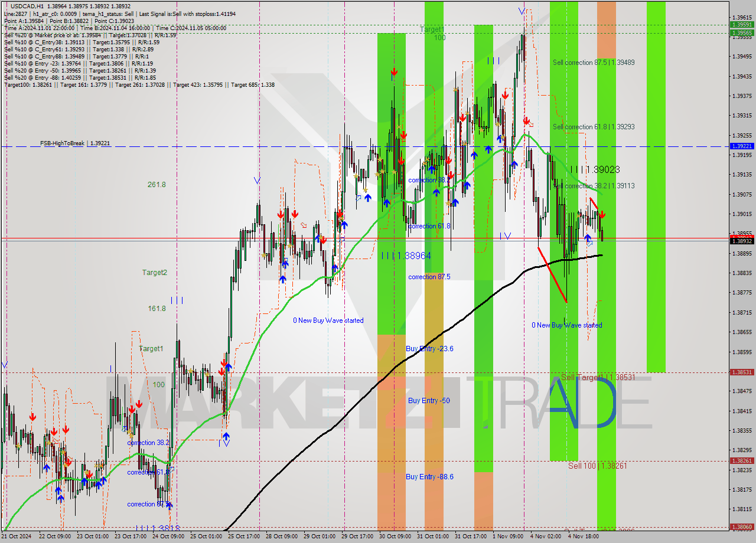Click the green 1.39591 price-axis tag
Viewport: 756px width, 543px height.
click(x=742, y=25)
